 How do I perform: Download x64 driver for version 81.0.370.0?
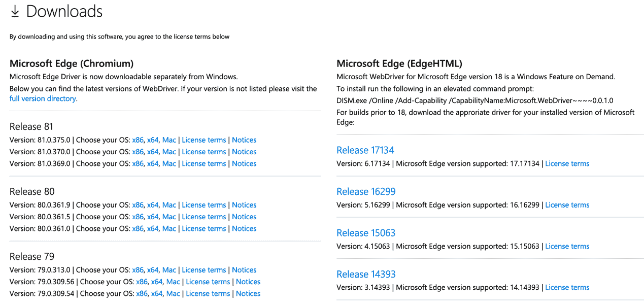(153, 152)
